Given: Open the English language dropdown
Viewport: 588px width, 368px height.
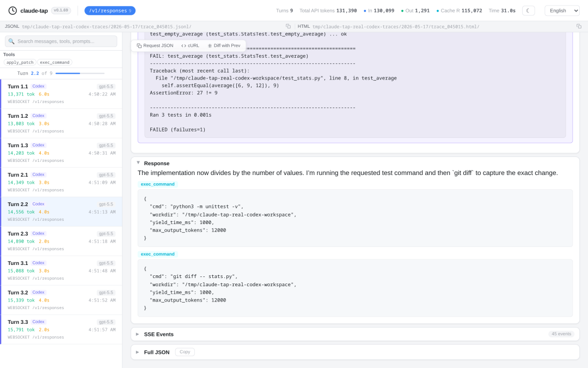Looking at the screenshot, I should coord(562,10).
